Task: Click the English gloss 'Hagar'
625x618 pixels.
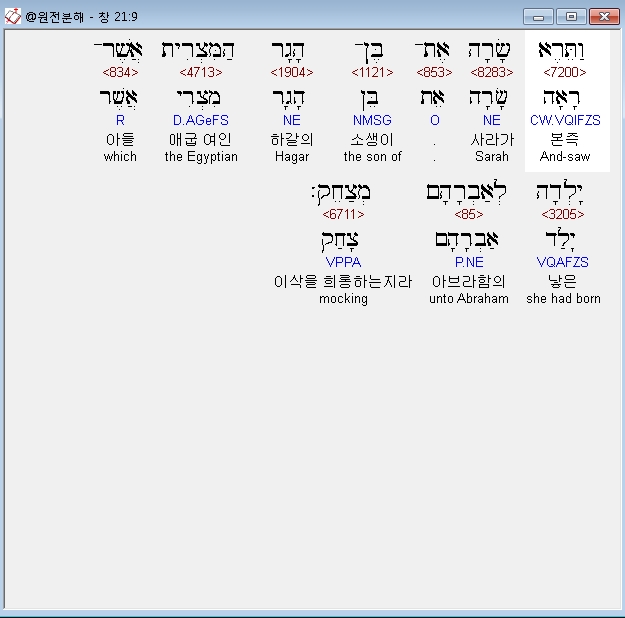Action: [291, 157]
